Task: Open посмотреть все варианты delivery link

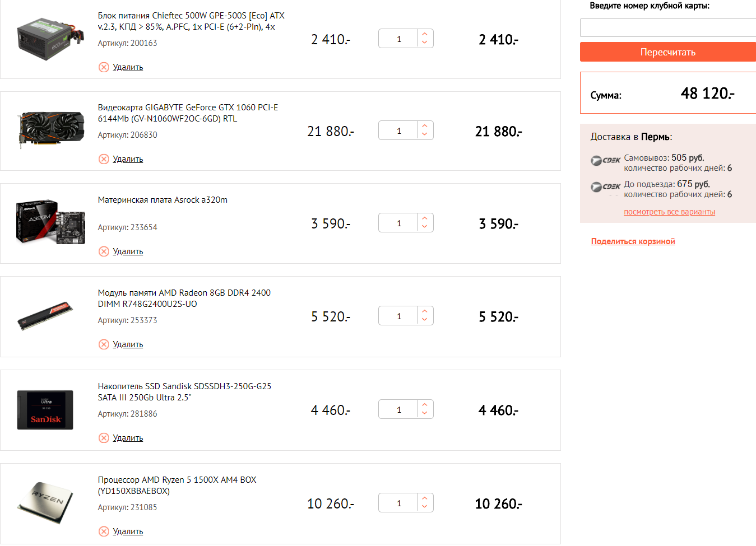Action: click(669, 212)
